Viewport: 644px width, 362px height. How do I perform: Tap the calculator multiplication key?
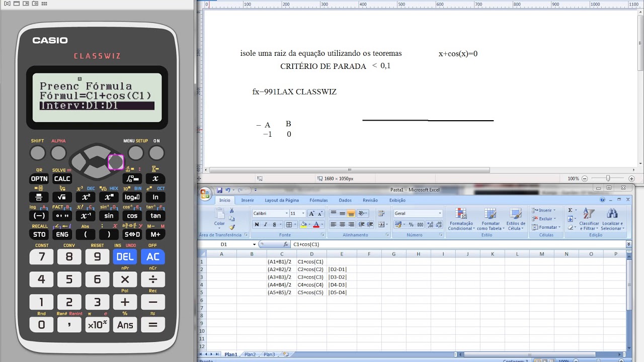click(125, 280)
